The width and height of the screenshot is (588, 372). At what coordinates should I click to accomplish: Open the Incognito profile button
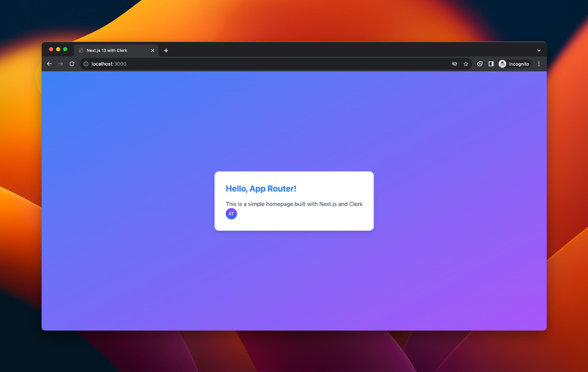[x=514, y=64]
